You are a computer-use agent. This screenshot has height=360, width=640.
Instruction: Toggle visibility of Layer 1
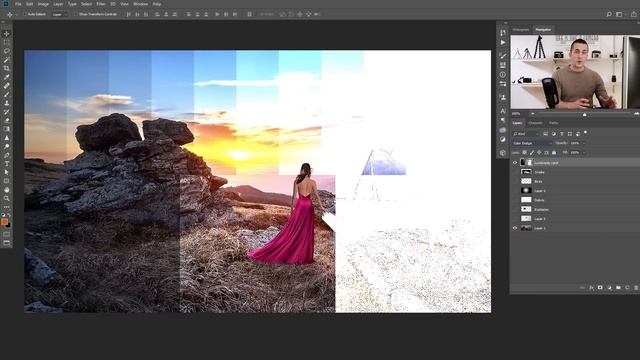click(515, 228)
